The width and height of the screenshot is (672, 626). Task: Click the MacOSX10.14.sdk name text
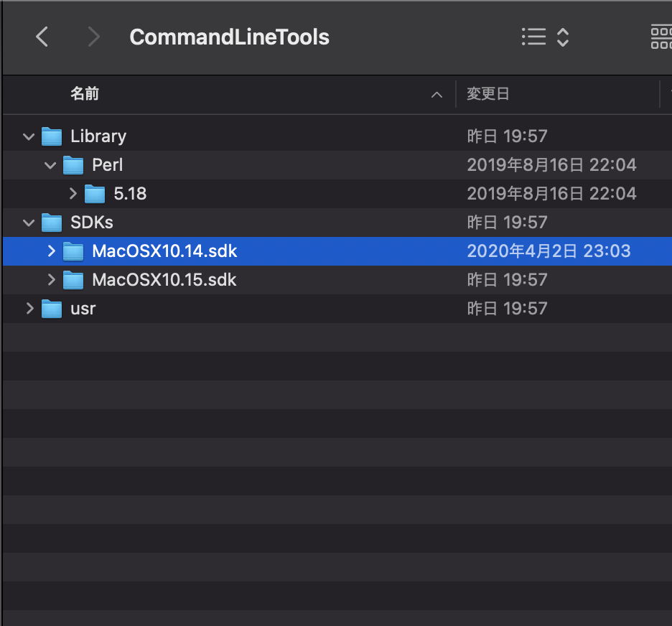(164, 251)
